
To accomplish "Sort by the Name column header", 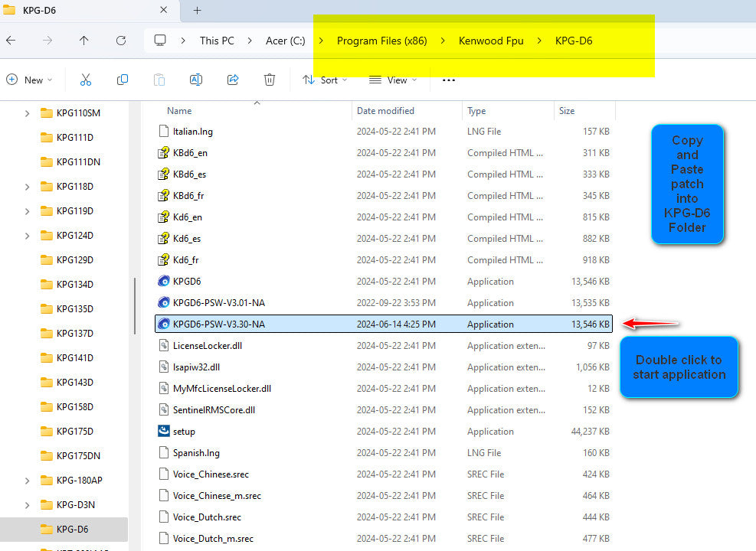I will pyautogui.click(x=179, y=111).
